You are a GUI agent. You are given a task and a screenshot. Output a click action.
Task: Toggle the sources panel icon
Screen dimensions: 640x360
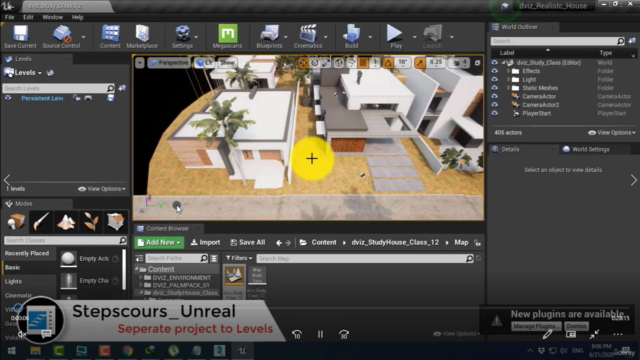[139, 258]
